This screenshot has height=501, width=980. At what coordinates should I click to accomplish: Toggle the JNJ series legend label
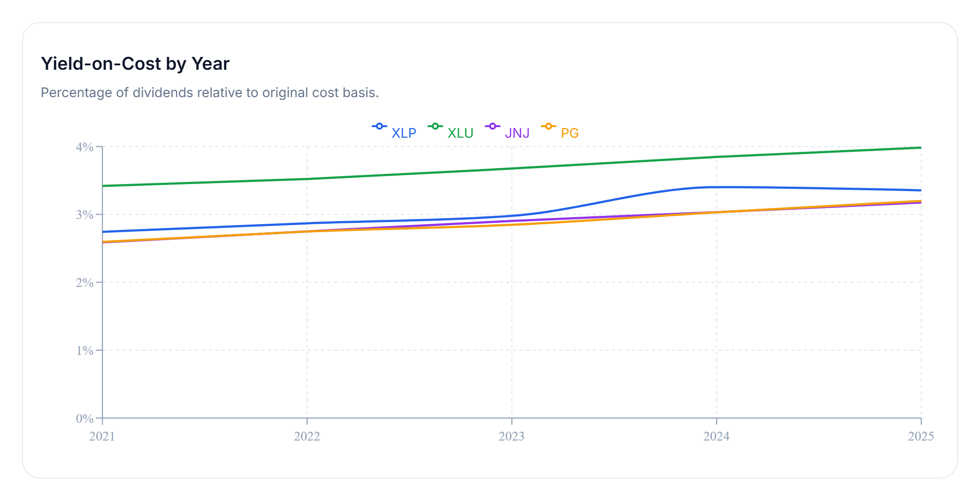(x=517, y=133)
